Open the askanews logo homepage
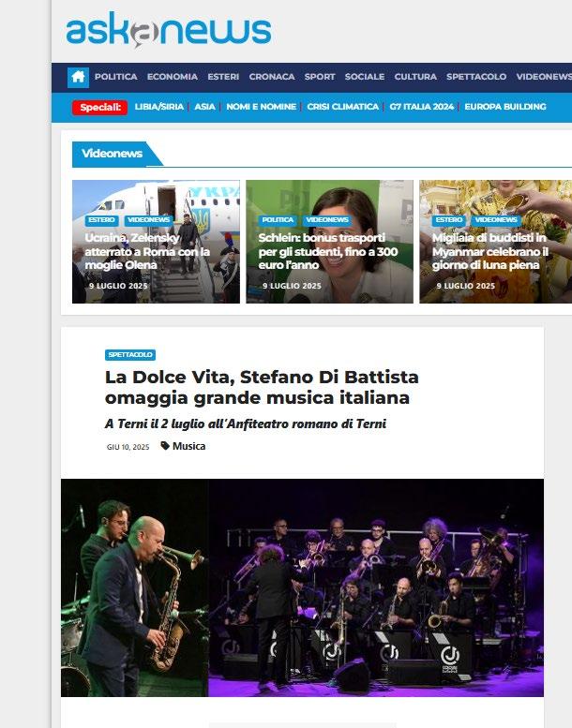The height and width of the screenshot is (728, 572). pos(169,30)
